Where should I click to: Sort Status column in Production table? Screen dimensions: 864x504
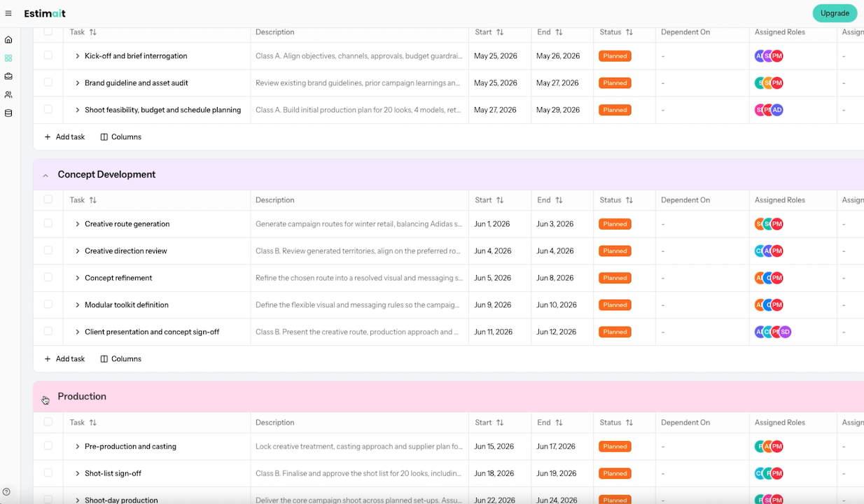629,423
